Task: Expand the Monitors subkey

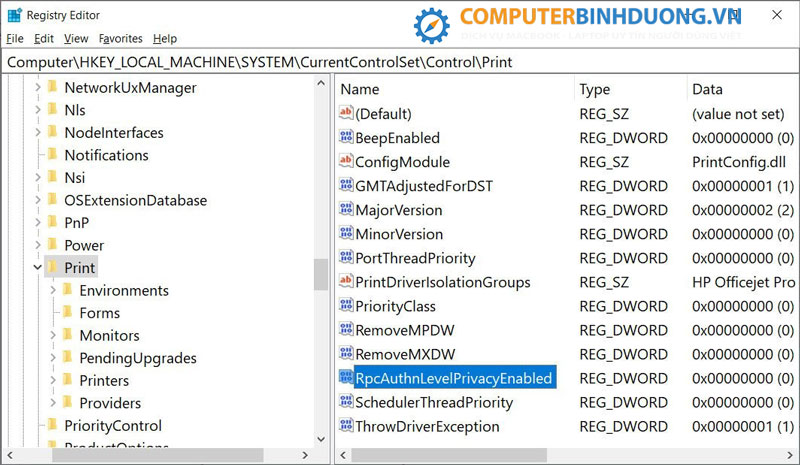Action: pyautogui.click(x=53, y=335)
